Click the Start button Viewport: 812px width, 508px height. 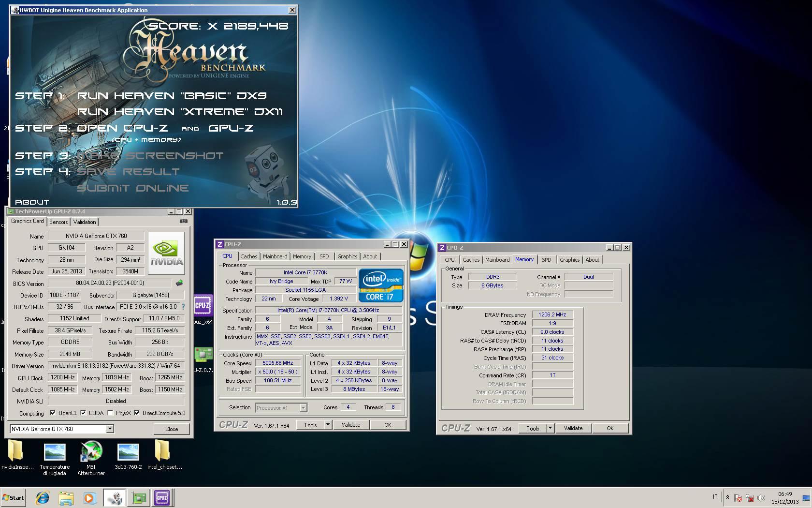tap(14, 497)
